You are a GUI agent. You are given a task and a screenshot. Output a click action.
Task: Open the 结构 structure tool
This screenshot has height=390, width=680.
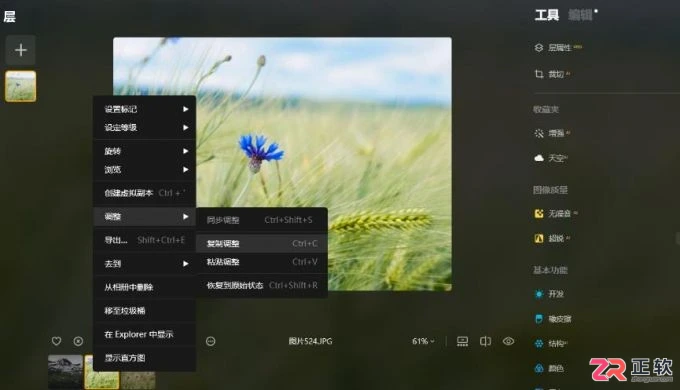tap(551, 344)
